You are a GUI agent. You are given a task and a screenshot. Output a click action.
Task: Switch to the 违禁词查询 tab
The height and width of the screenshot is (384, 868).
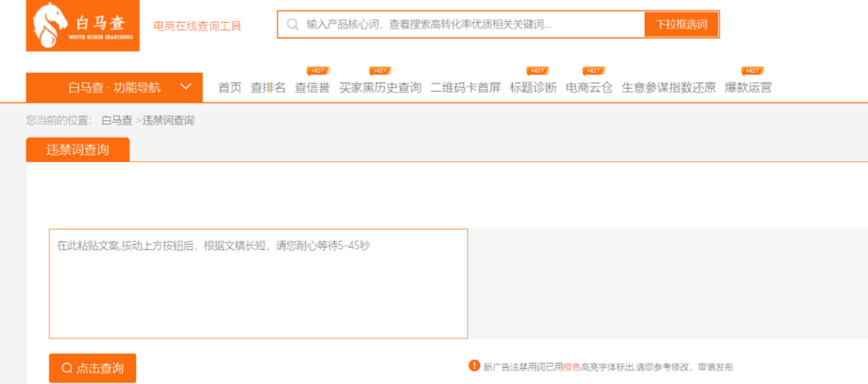coord(78,150)
